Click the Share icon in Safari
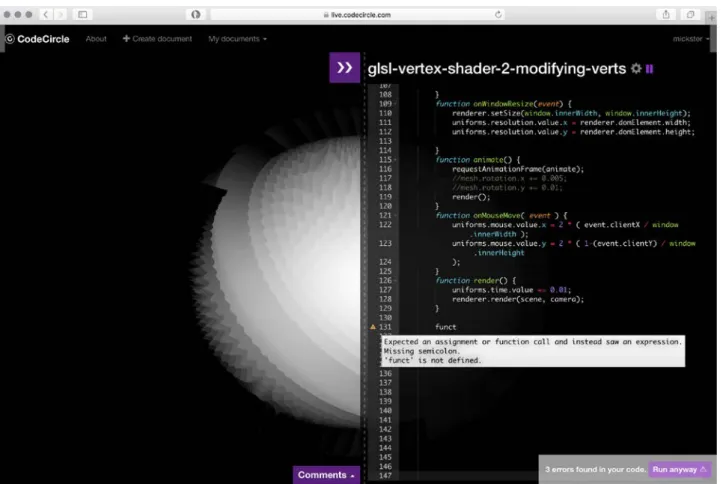The height and width of the screenshot is (484, 723). click(x=666, y=14)
